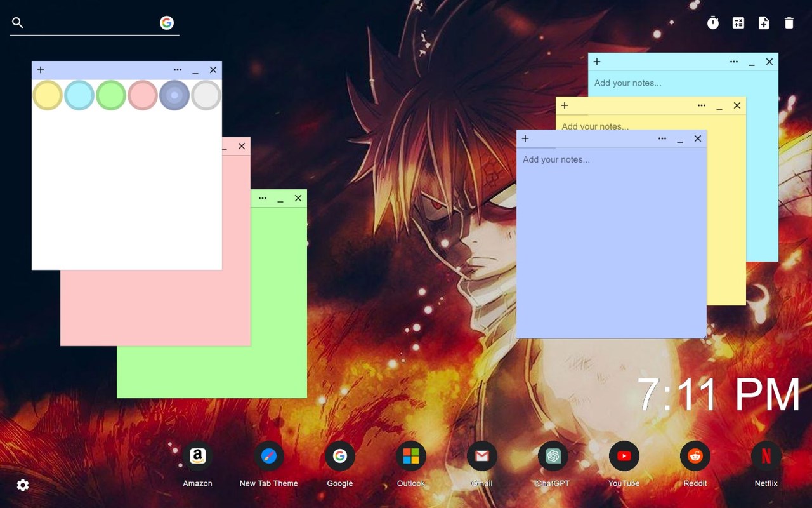Add a note from the white note's plus
Viewport: 812px width, 508px height.
pyautogui.click(x=41, y=70)
